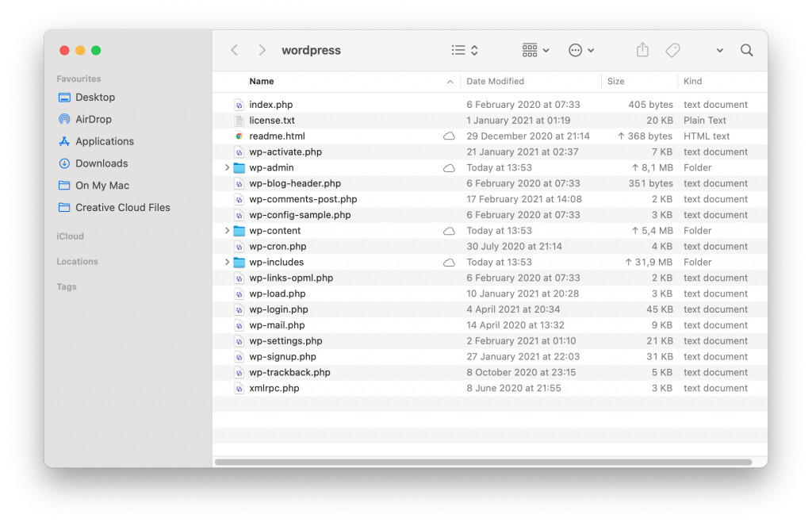Expand the wp-includes folder

[x=227, y=263]
